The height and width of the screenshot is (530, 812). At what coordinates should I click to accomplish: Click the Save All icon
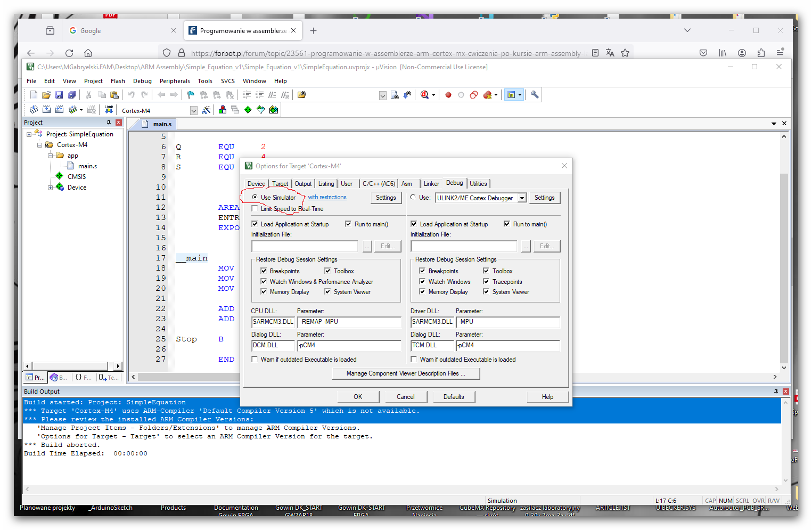click(x=72, y=95)
